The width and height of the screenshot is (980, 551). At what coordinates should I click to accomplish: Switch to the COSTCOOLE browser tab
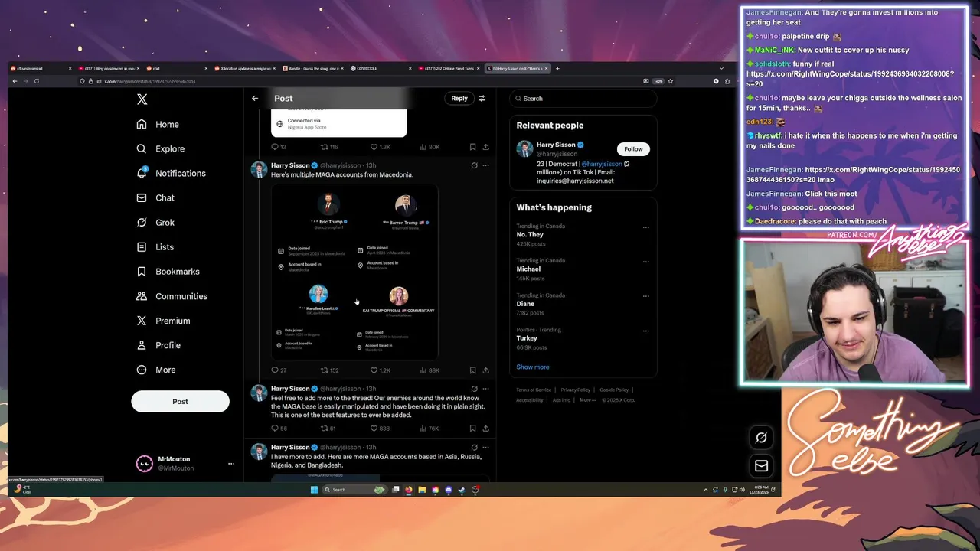click(380, 68)
